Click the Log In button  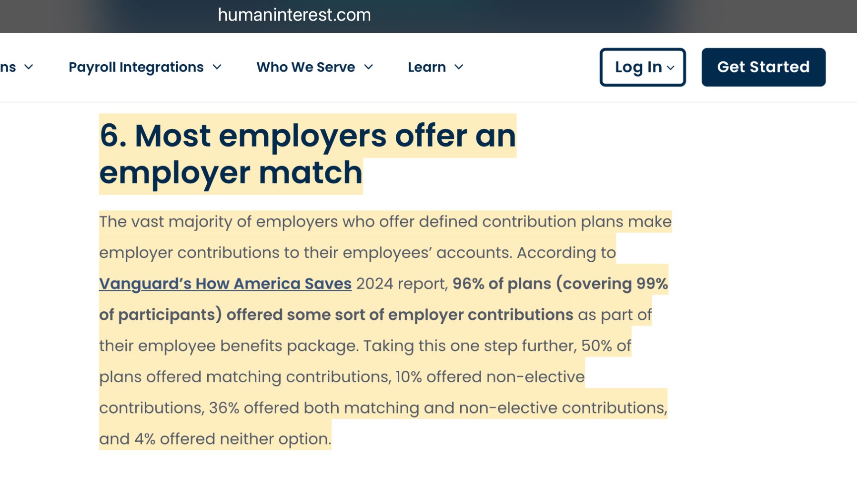(x=642, y=67)
